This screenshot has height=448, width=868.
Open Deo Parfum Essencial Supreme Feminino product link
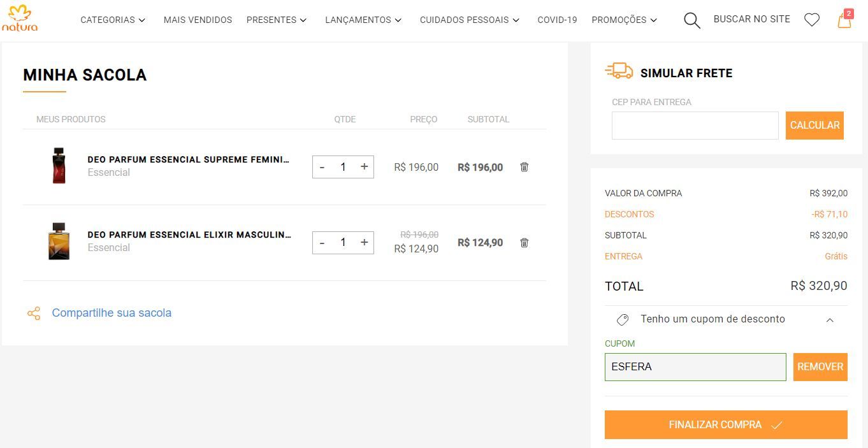[x=189, y=159]
